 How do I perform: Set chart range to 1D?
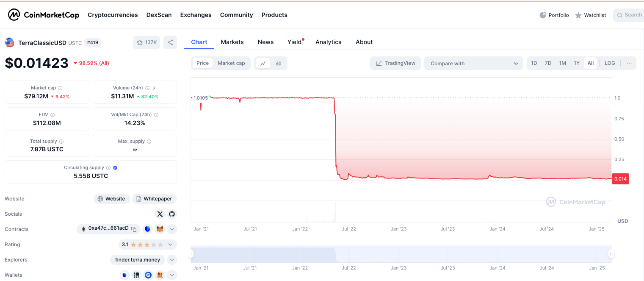coord(534,63)
